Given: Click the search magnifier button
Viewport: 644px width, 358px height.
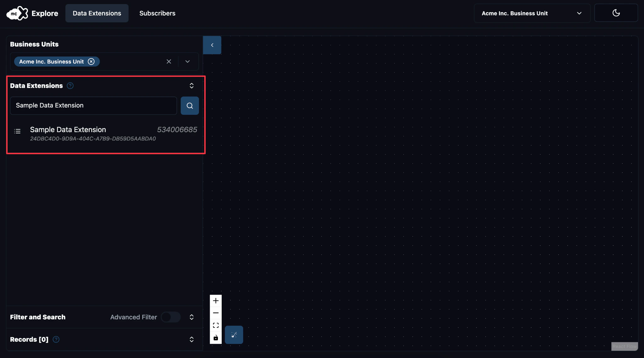Looking at the screenshot, I should pos(190,106).
